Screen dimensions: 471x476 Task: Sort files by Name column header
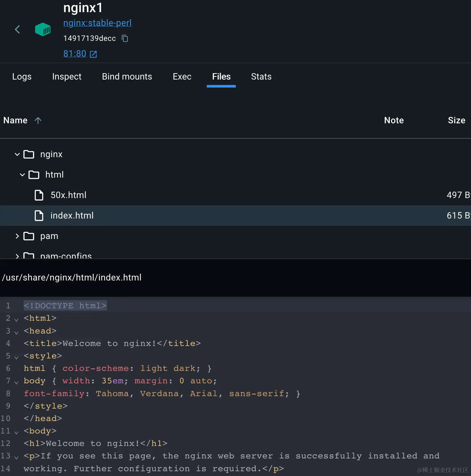(x=15, y=120)
